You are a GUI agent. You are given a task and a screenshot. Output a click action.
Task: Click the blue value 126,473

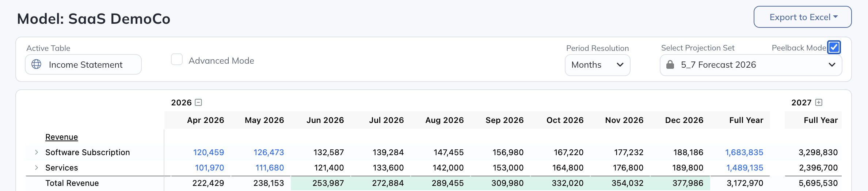(x=269, y=152)
